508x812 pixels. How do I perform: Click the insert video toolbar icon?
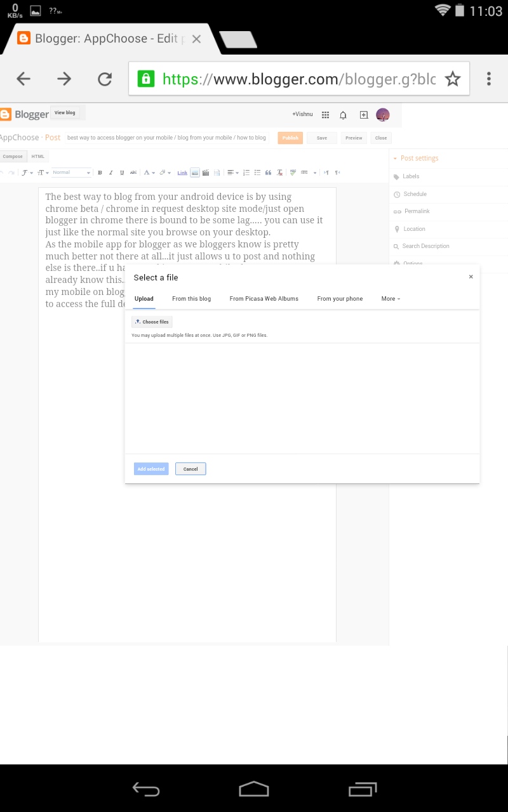206,173
